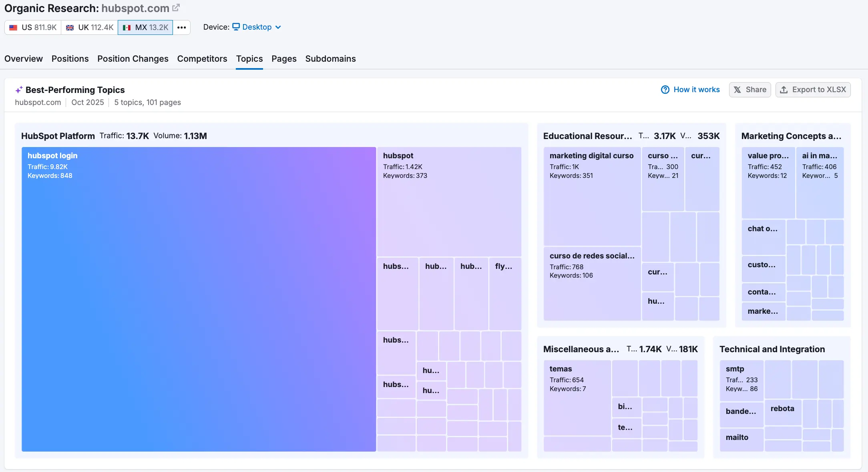
Task: Expand the Desktop device dropdown chevron
Action: tap(278, 27)
